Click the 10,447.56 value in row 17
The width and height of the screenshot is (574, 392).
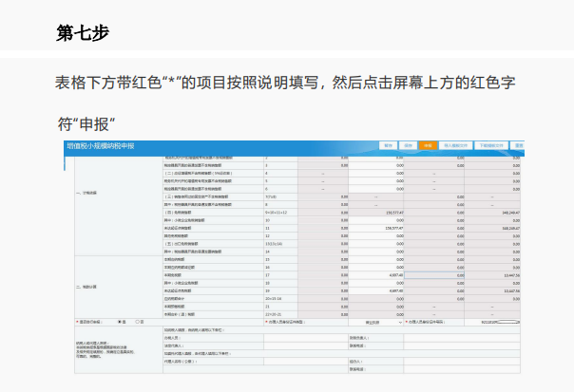(512, 275)
